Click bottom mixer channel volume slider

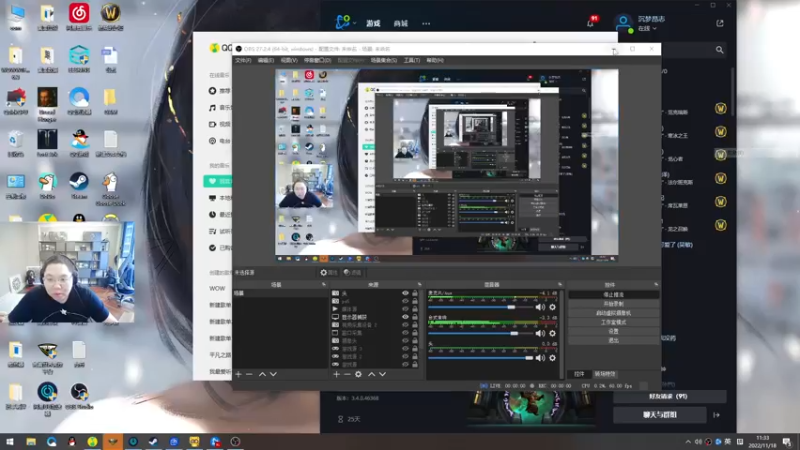click(480, 358)
